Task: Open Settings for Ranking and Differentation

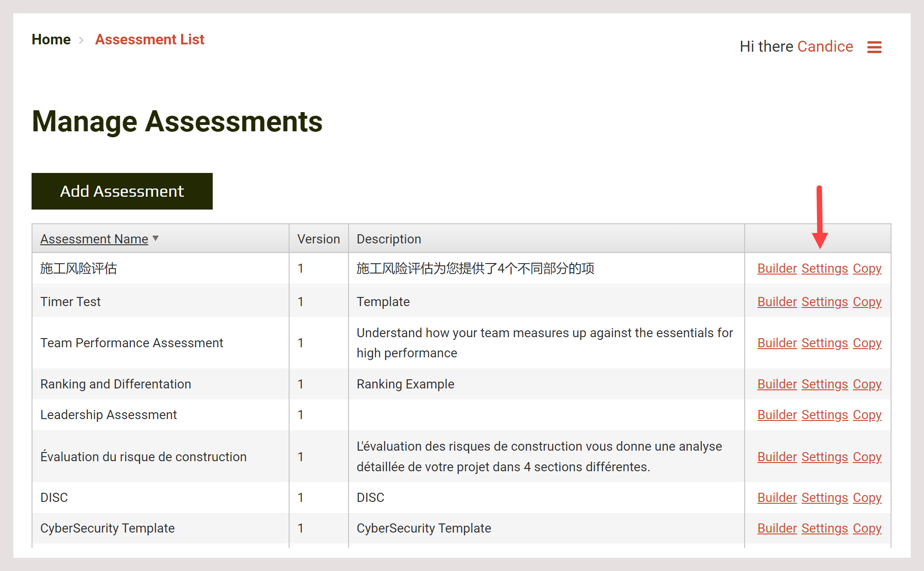Action: click(824, 384)
